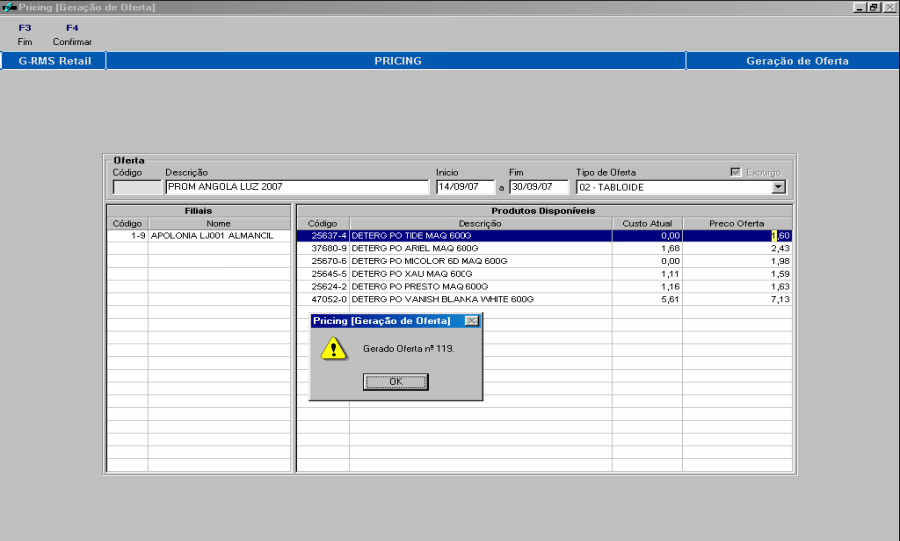Click the Descrição column header in products
The height and width of the screenshot is (541, 900).
(x=480, y=224)
